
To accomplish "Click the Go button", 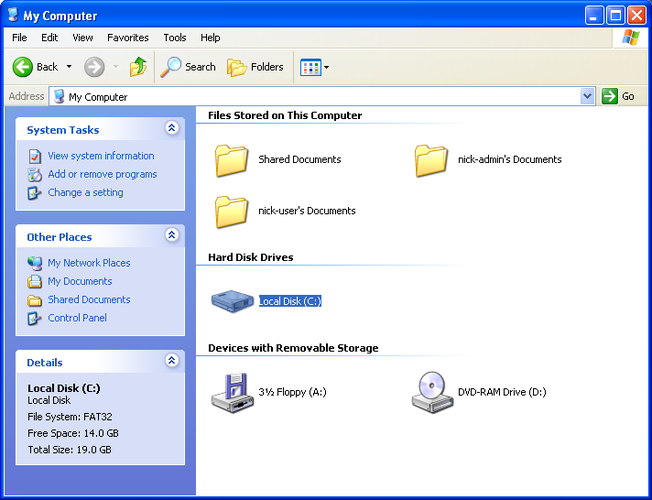I will click(x=619, y=97).
